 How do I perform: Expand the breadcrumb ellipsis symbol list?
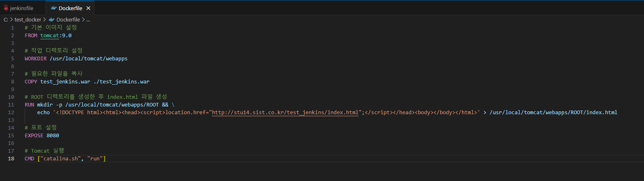click(88, 19)
